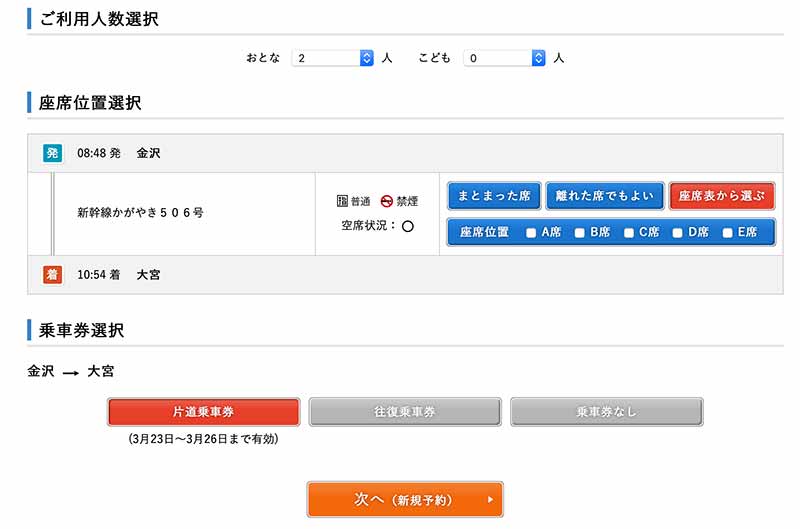
Task: Click the 普通 ordinary car seat icon
Action: tap(342, 201)
